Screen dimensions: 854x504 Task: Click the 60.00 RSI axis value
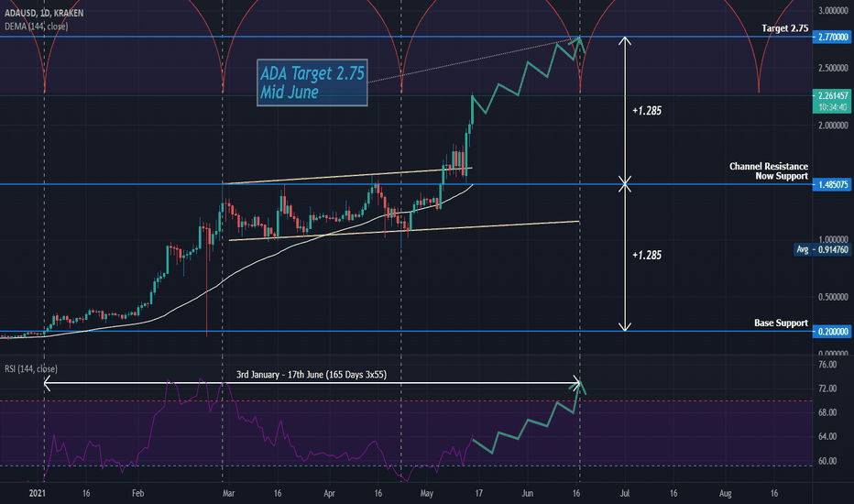click(x=827, y=461)
